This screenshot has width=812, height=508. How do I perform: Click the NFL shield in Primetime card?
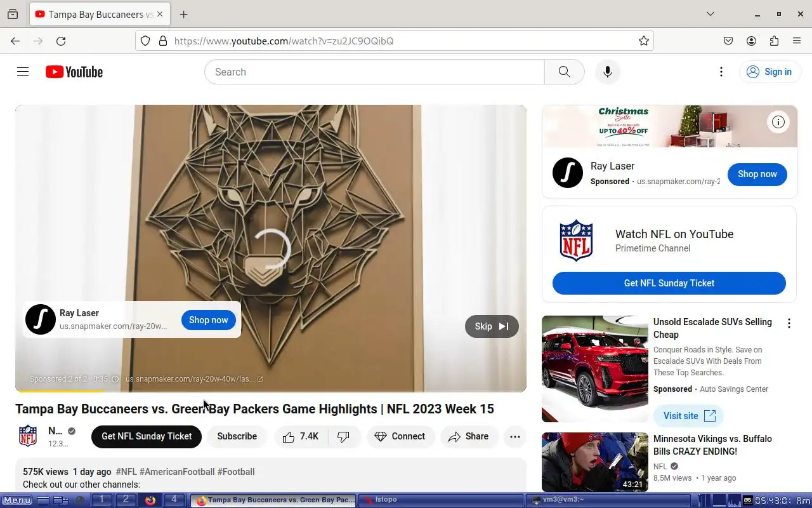(x=576, y=241)
